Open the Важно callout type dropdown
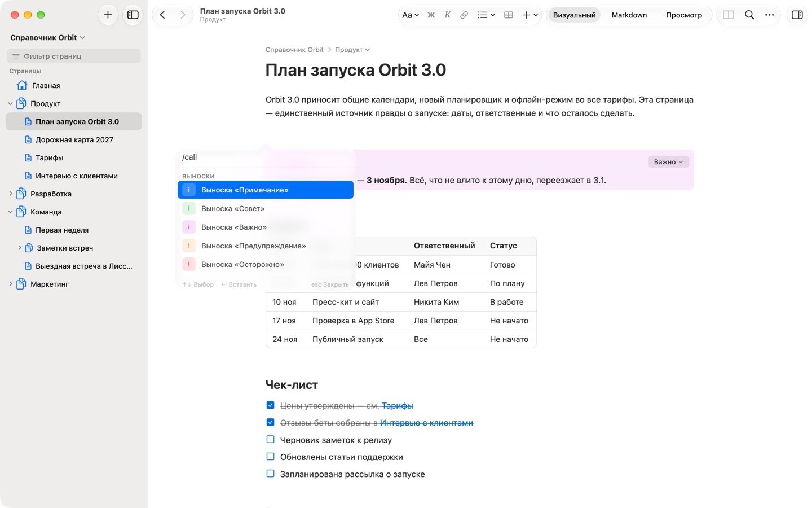Image resolution: width=812 pixels, height=508 pixels. [x=668, y=162]
